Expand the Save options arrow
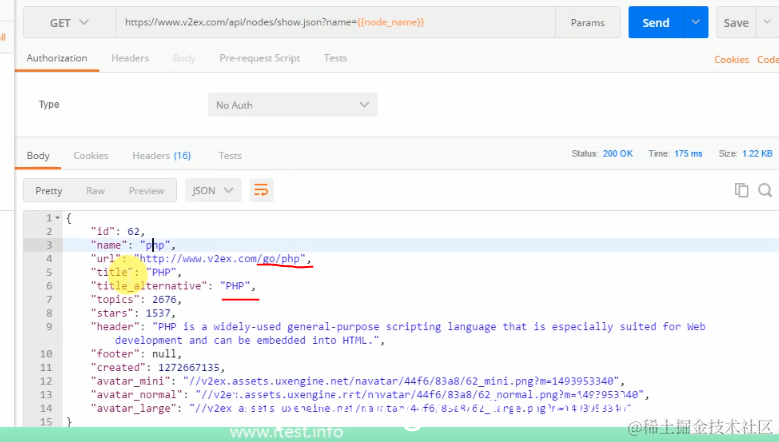The width and height of the screenshot is (779, 442). click(767, 22)
